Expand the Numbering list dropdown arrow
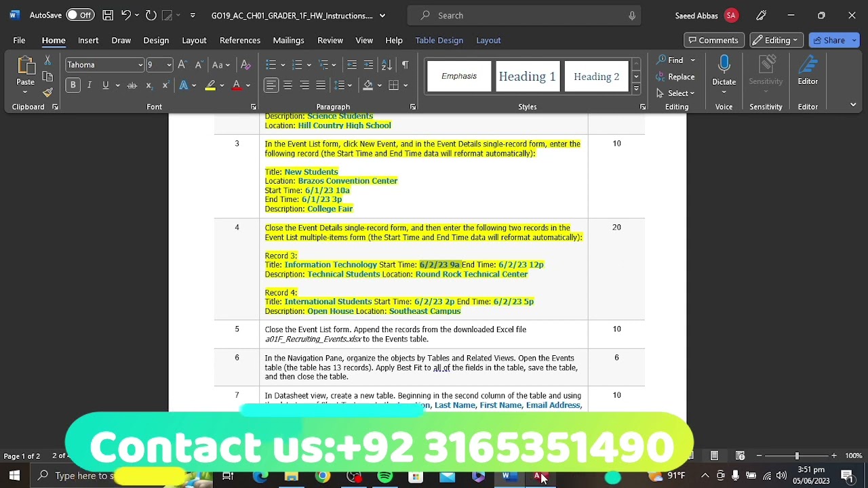This screenshot has width=868, height=488. [309, 65]
